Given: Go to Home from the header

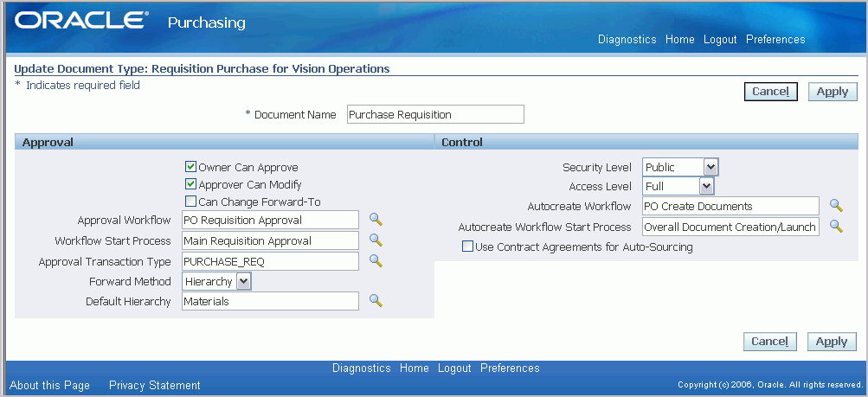Looking at the screenshot, I should click(680, 39).
